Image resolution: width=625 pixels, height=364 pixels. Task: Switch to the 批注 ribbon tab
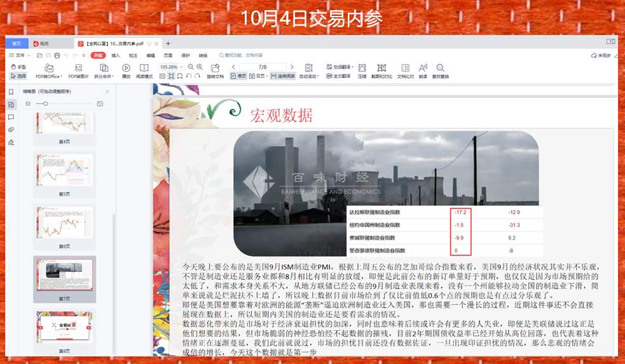133,55
